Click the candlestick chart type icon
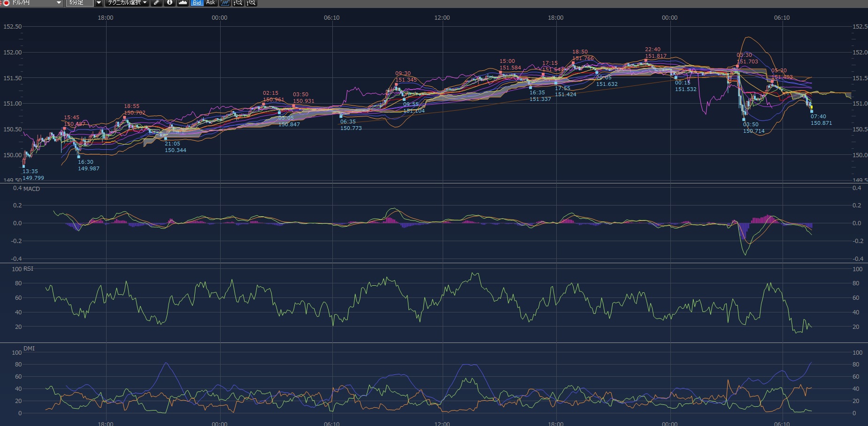The image size is (868, 426). click(x=225, y=3)
